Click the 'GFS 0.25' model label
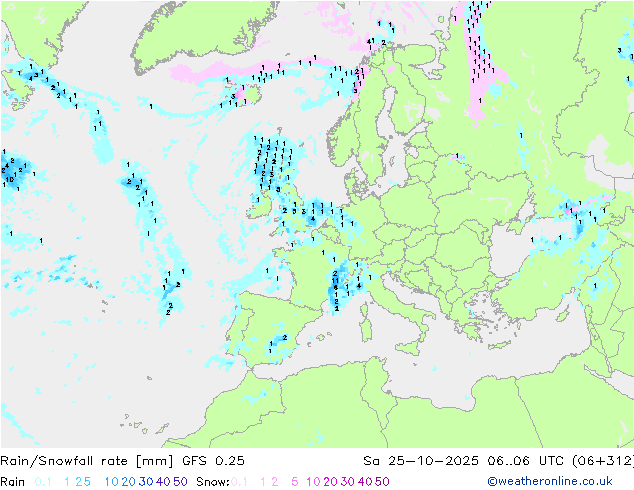634x490 pixels. click(213, 461)
